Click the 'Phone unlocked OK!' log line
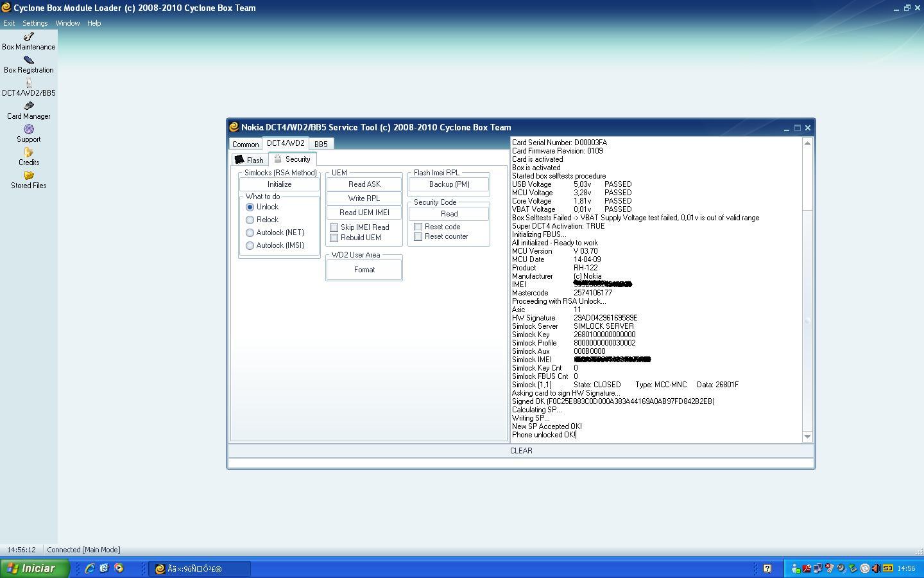Screen dimensions: 924x578 point(543,435)
